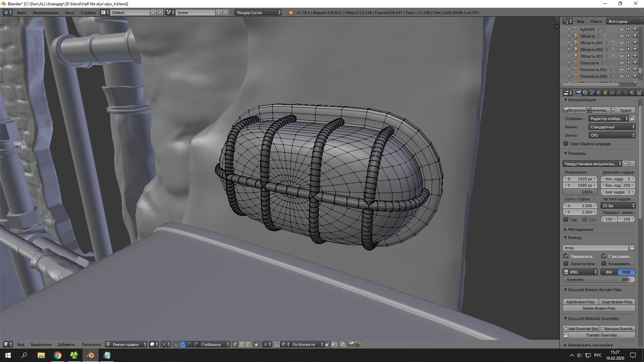Toggle selectability of Плоскость object
This screenshot has width=644, height=362.
click(629, 63)
